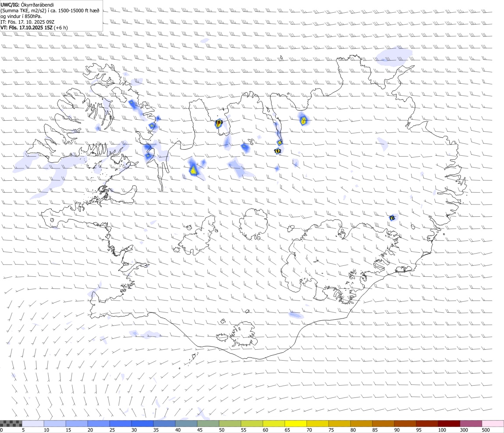
Task: Click the legend swatch between 20 and 25
Action: [98, 423]
